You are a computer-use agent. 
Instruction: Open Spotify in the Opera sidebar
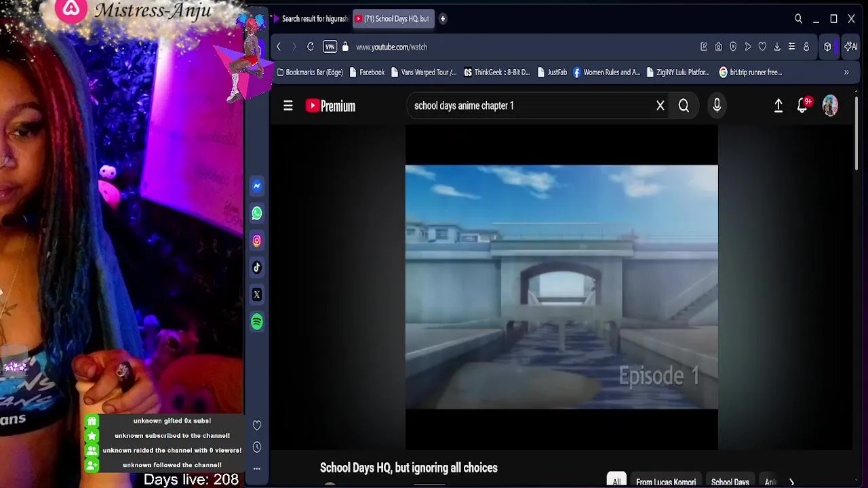[257, 322]
